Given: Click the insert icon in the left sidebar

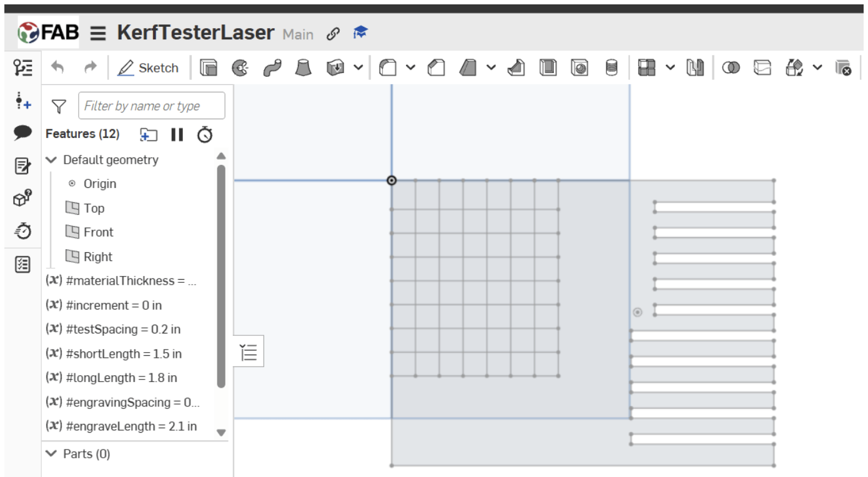Looking at the screenshot, I should pos(23,101).
